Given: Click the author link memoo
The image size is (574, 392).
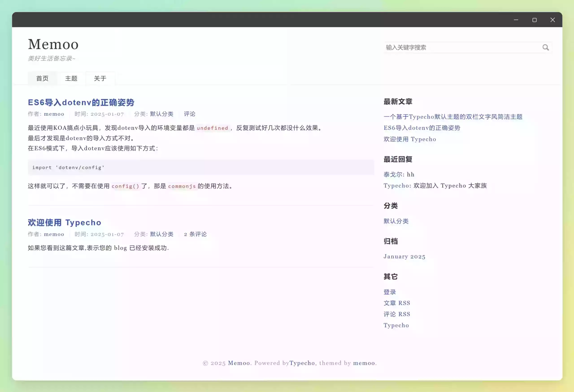Looking at the screenshot, I should (54, 114).
